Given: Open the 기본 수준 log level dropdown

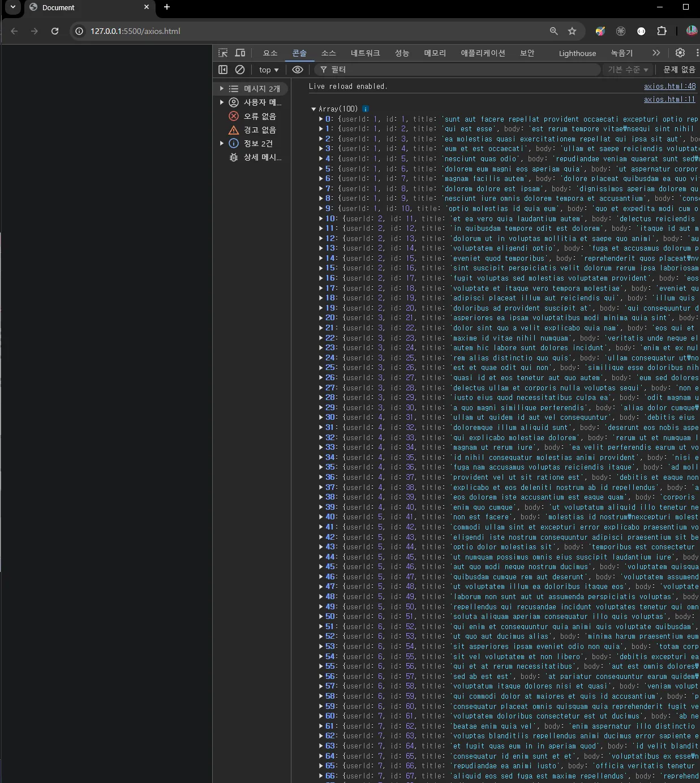Looking at the screenshot, I should coord(628,70).
